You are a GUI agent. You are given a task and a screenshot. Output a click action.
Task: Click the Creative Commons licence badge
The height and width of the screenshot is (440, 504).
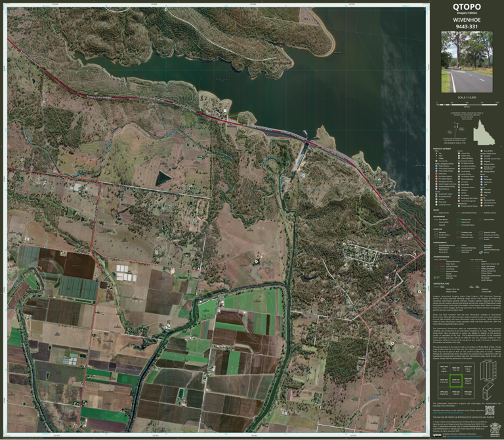(x=437, y=435)
